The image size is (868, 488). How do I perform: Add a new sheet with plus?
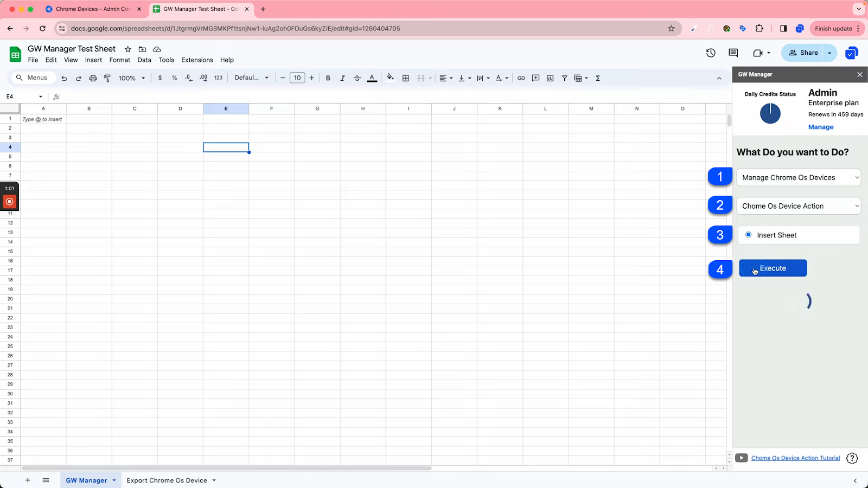(28, 480)
